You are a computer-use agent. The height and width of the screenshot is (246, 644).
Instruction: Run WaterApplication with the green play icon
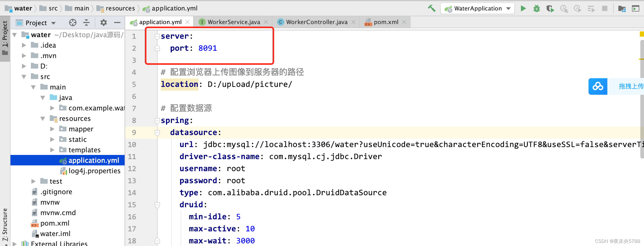(523, 8)
